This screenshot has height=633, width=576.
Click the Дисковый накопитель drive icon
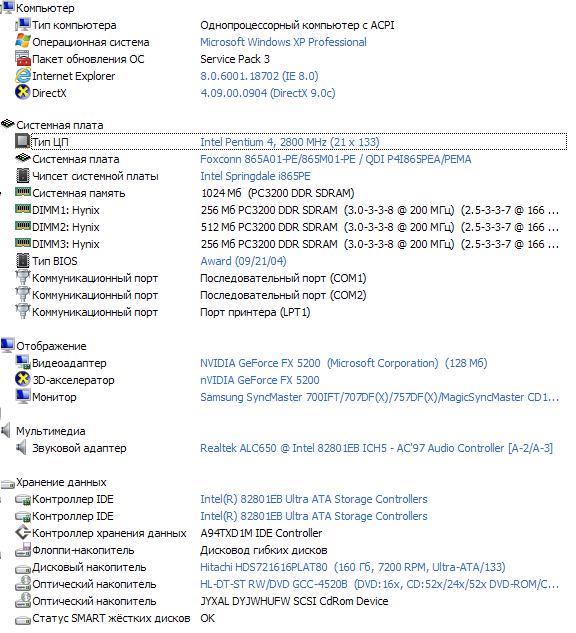click(x=23, y=568)
